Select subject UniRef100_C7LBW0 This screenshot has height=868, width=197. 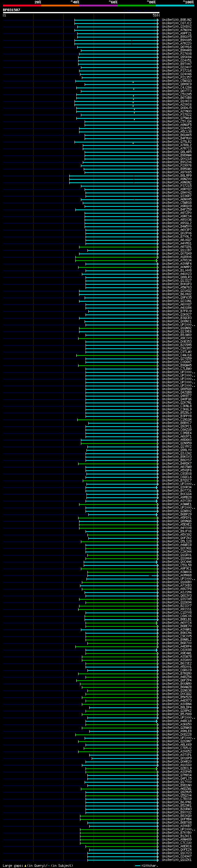coord(176,369)
